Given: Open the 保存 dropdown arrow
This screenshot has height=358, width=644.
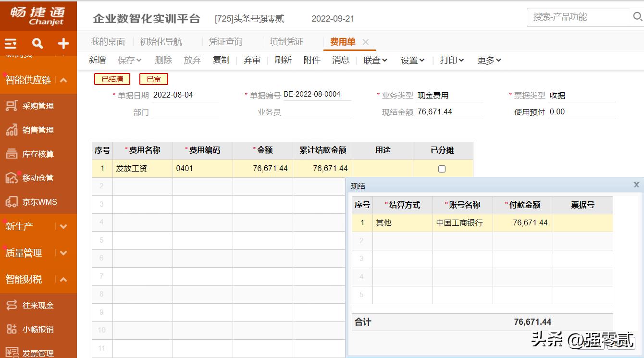Looking at the screenshot, I should [x=139, y=60].
